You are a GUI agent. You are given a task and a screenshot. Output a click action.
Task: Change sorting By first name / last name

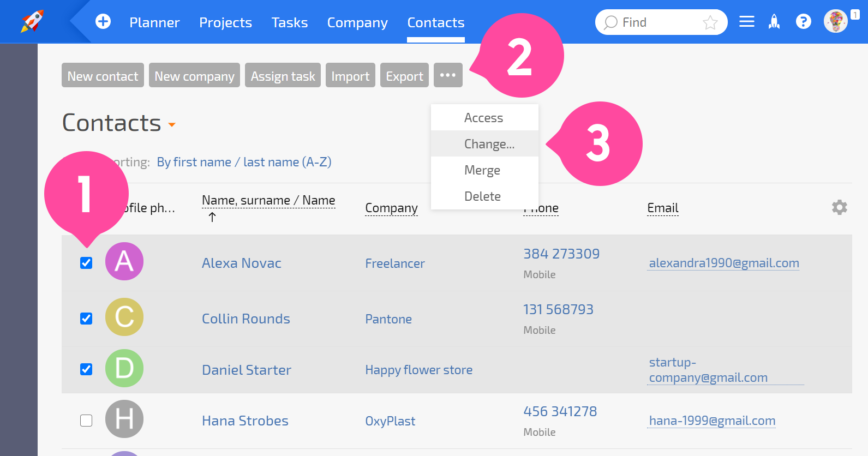click(244, 162)
